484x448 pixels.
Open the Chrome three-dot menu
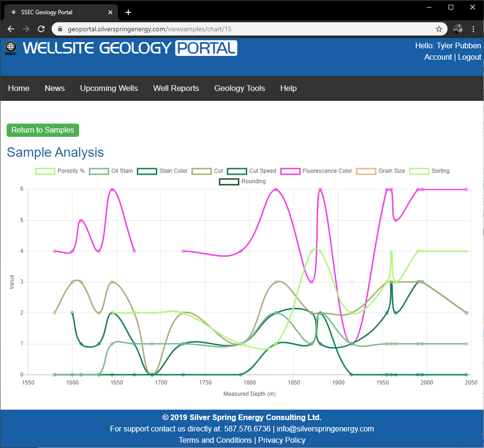click(x=473, y=29)
